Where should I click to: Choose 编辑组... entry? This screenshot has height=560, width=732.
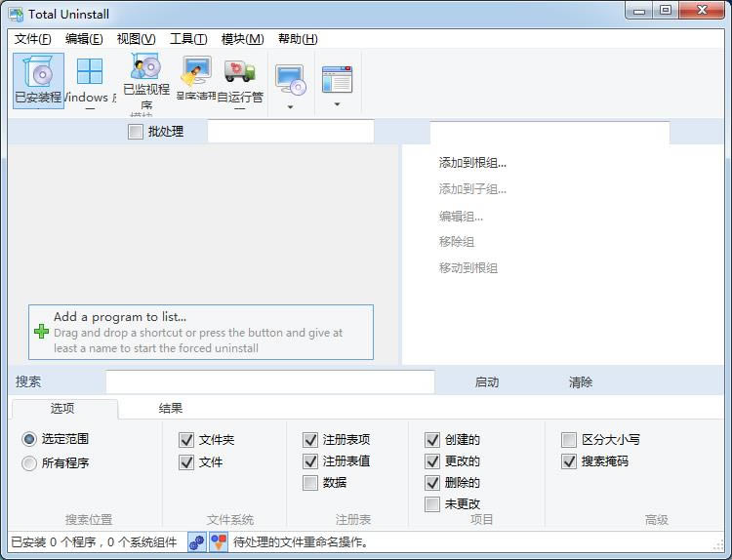[461, 216]
